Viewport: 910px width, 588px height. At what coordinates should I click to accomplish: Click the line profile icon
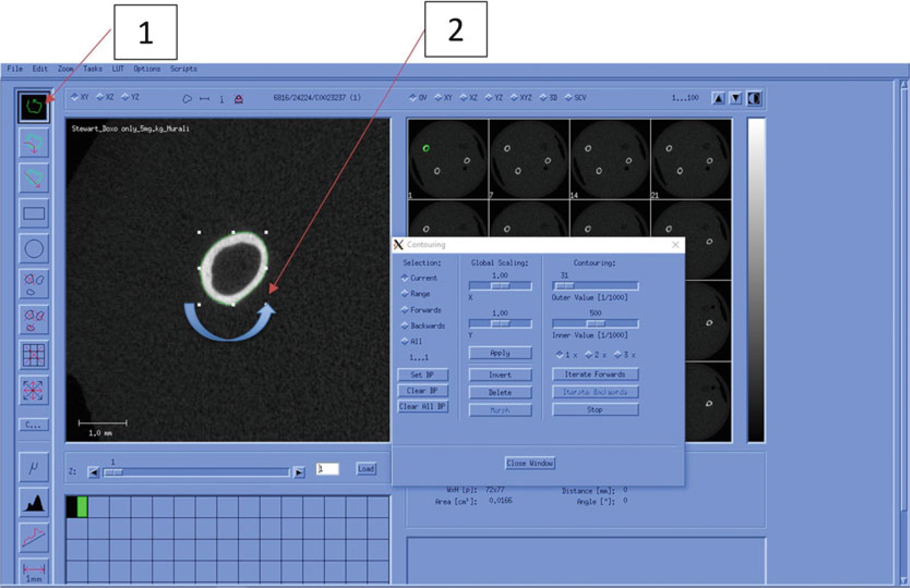tap(34, 538)
